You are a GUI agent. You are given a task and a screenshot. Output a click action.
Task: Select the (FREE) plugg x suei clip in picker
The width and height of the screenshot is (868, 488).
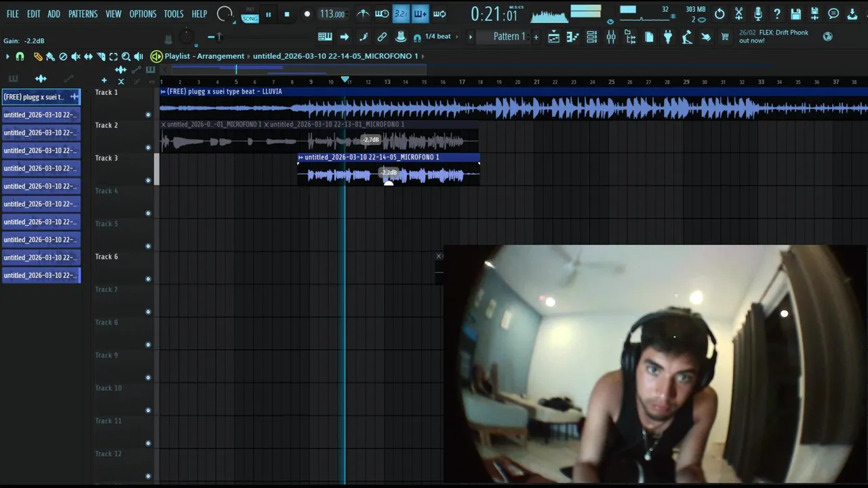[41, 97]
